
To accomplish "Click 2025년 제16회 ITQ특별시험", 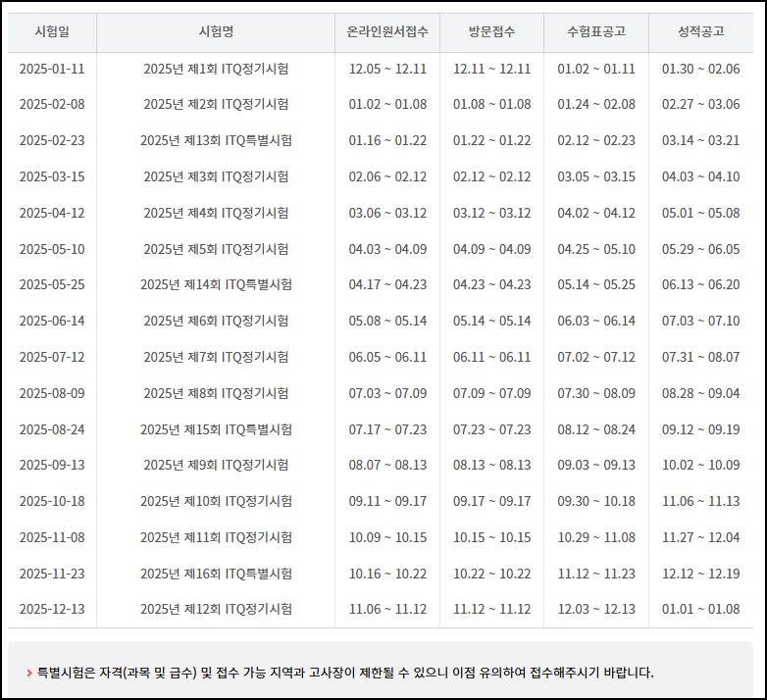I will click(x=216, y=574).
